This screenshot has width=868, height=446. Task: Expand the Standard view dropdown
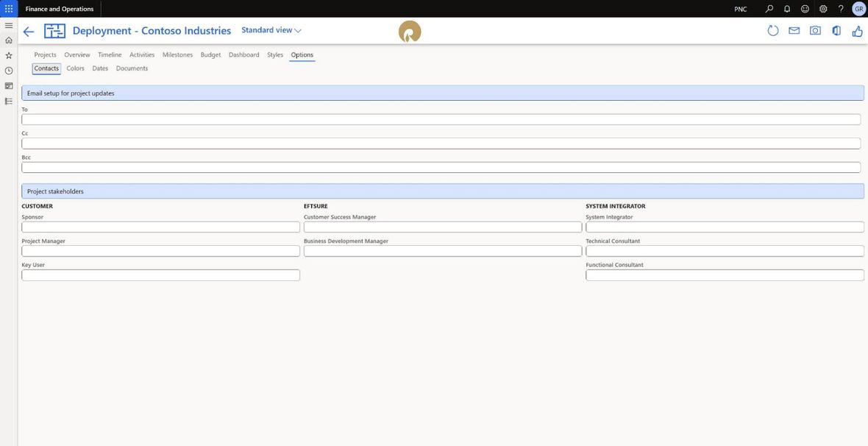click(x=271, y=30)
